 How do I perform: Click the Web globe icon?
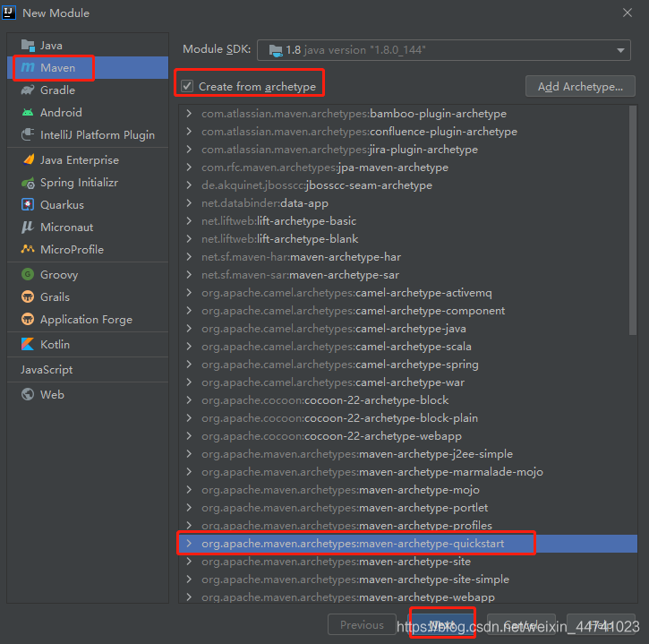click(28, 394)
